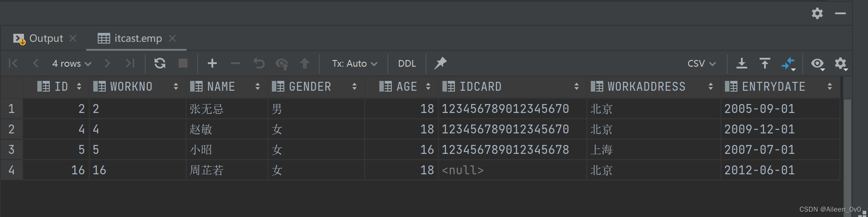This screenshot has height=217, width=868.
Task: Open the CSV export format dropdown
Action: point(701,64)
